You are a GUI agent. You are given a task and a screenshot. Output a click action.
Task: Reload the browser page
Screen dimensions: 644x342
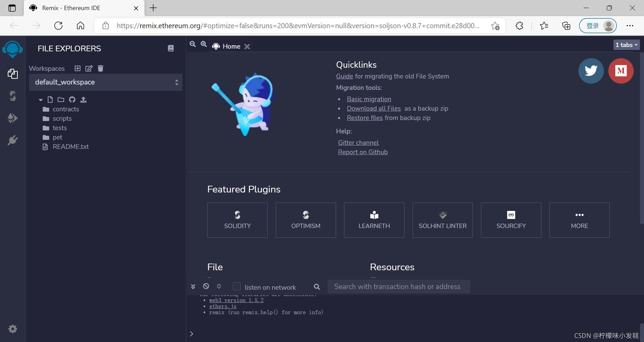(x=58, y=25)
